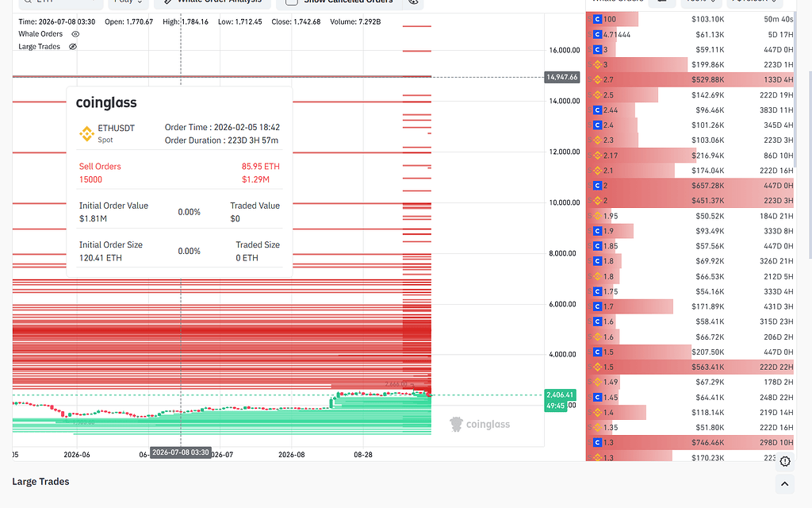This screenshot has width=812, height=508.
Task: Click Coinbase icon in $657.28K order row
Action: click(597, 186)
